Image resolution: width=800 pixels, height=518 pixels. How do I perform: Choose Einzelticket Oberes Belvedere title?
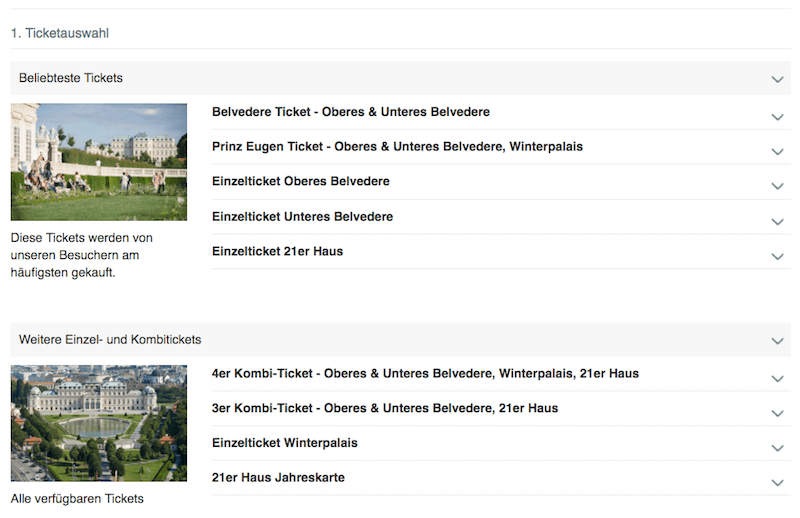pos(300,182)
